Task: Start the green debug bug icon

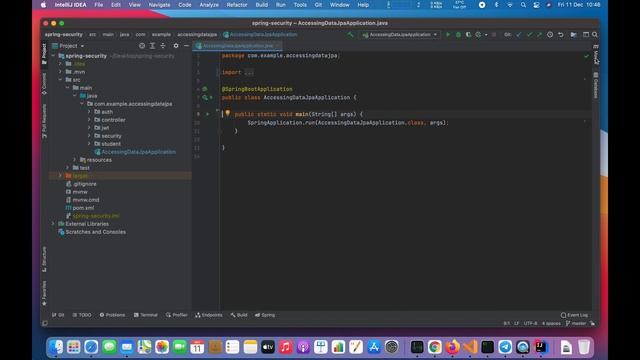Action: (458, 35)
